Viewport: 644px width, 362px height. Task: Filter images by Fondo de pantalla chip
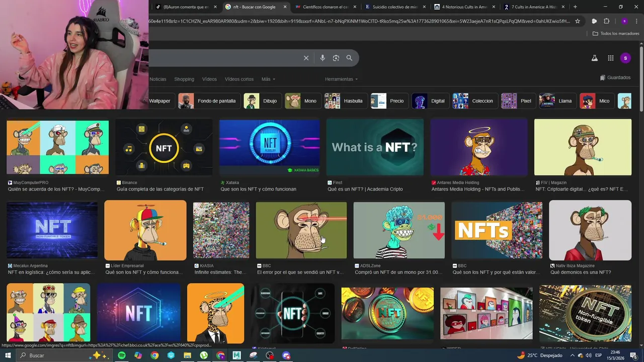[x=209, y=101]
